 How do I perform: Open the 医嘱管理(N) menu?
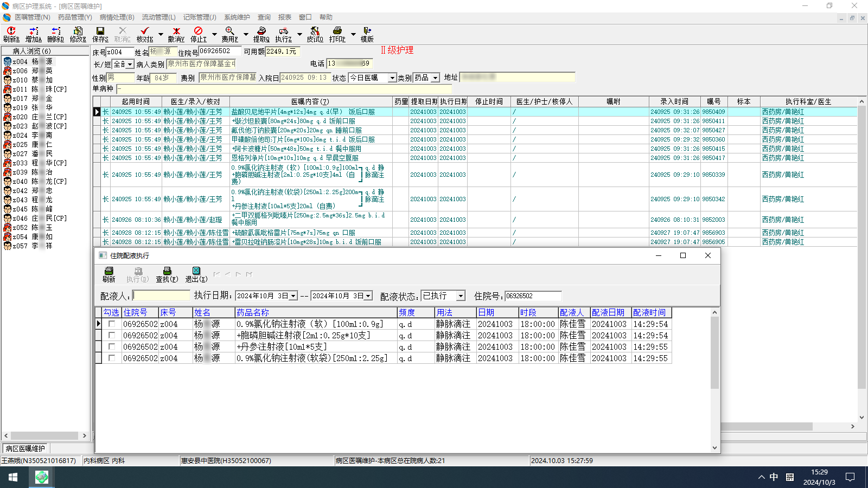coord(32,17)
